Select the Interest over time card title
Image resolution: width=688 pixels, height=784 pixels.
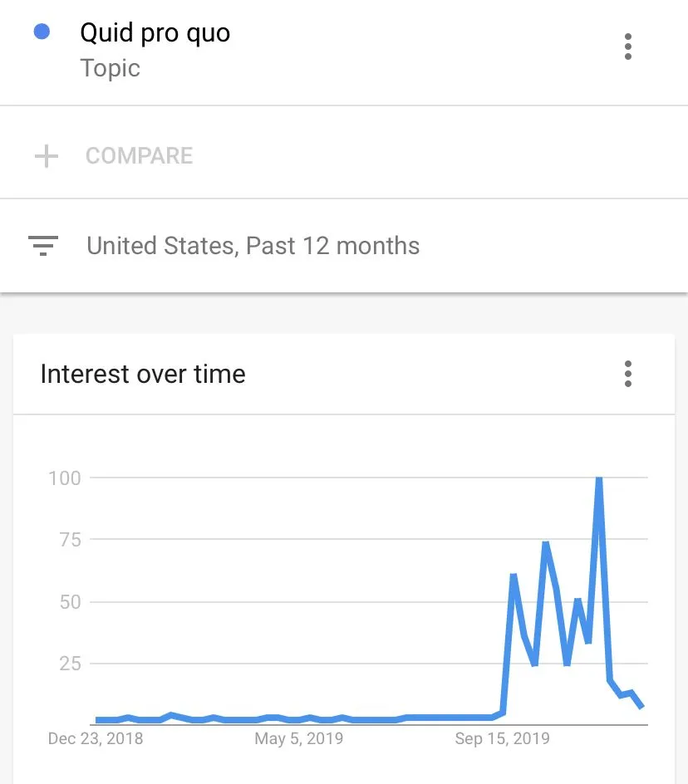[143, 374]
